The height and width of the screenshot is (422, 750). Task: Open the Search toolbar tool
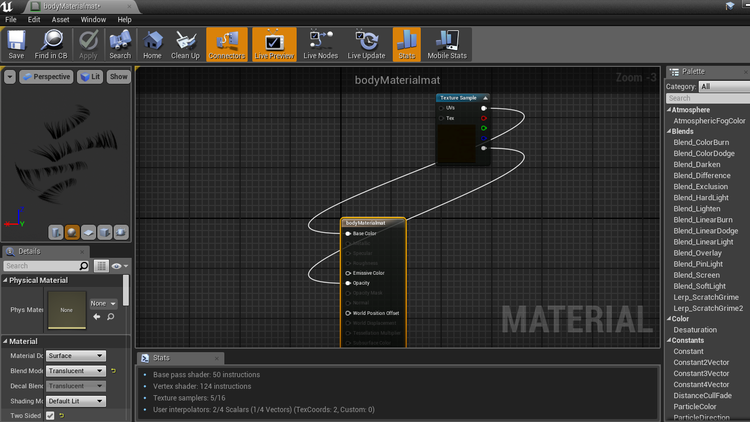(x=120, y=44)
